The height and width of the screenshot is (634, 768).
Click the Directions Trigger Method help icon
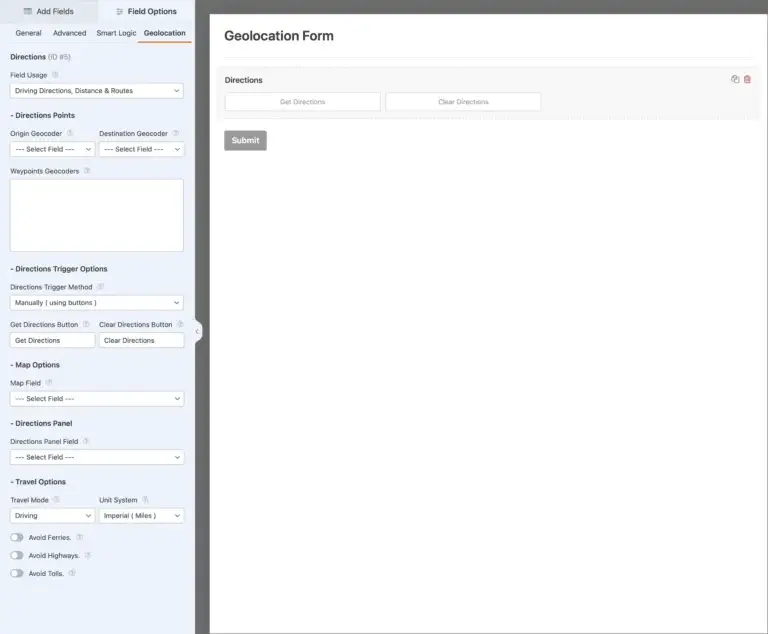click(100, 287)
